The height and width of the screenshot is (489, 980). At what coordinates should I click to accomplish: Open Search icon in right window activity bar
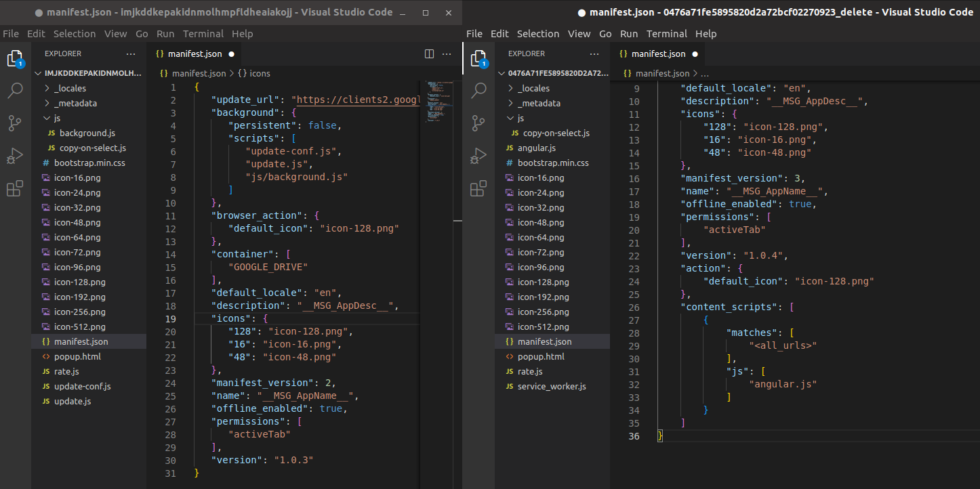478,91
